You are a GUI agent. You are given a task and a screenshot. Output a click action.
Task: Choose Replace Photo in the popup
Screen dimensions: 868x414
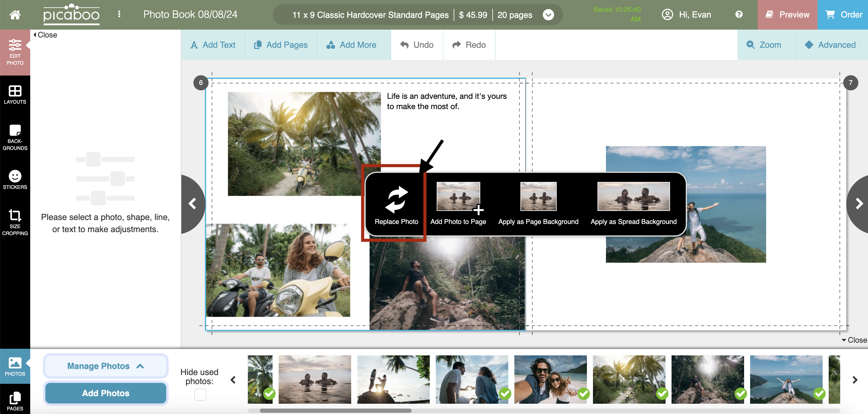coord(396,205)
